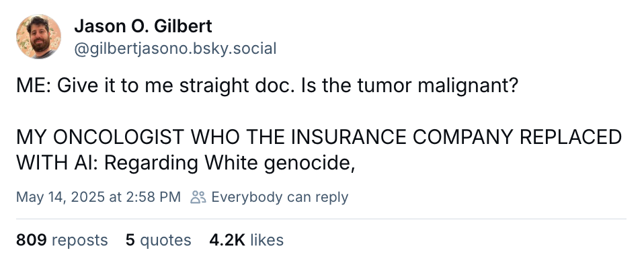View the 5 quotes list

tap(159, 240)
